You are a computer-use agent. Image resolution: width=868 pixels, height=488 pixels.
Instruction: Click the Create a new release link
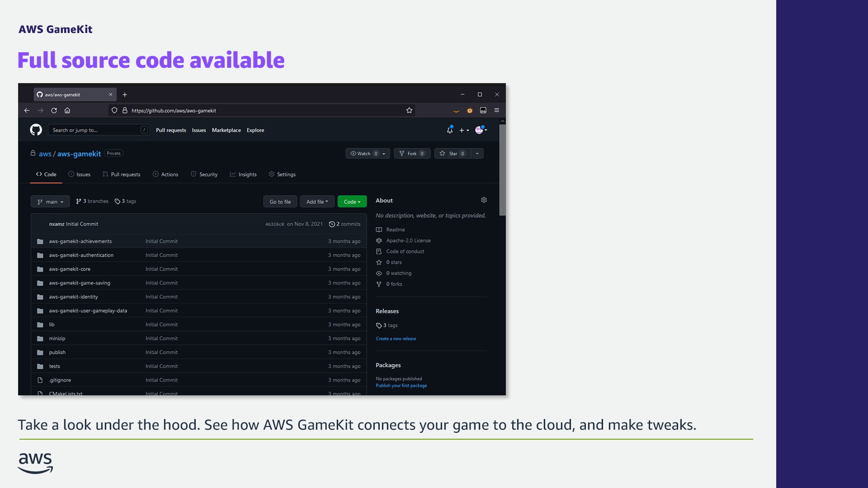pos(396,338)
